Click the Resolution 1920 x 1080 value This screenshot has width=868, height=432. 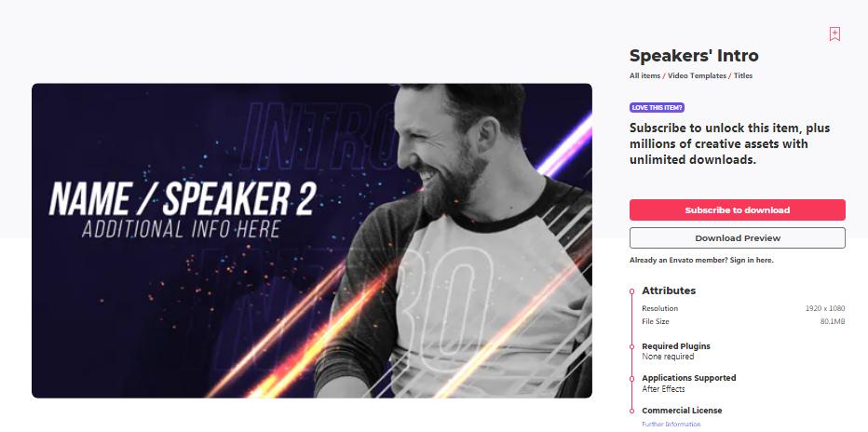825,308
